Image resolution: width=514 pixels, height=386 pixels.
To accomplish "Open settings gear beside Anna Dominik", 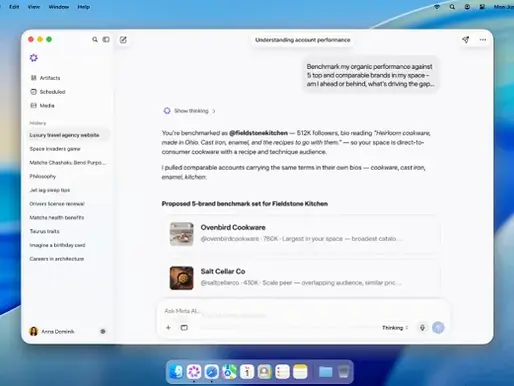I will 103,331.
